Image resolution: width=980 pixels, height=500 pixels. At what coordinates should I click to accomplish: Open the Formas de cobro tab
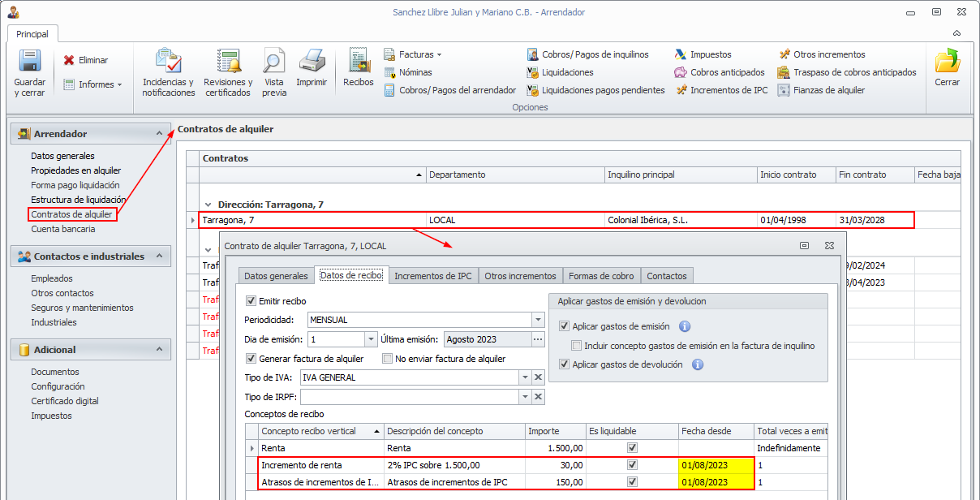click(601, 276)
